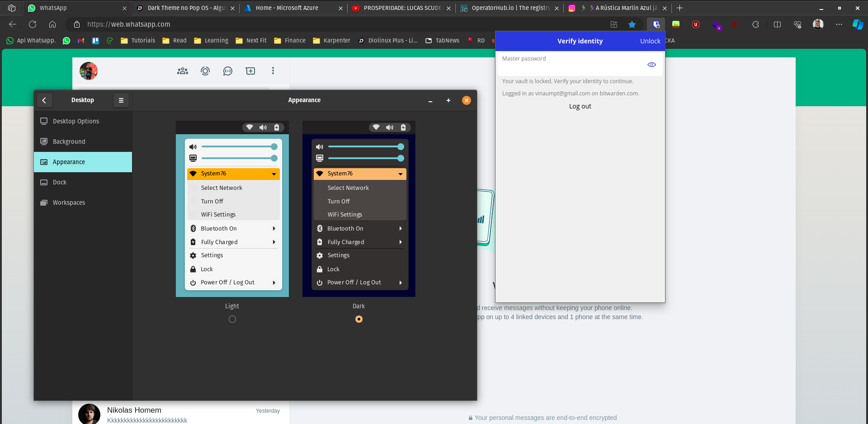868x424 pixels.
Task: Open WhatsApp Status icon
Action: click(205, 71)
